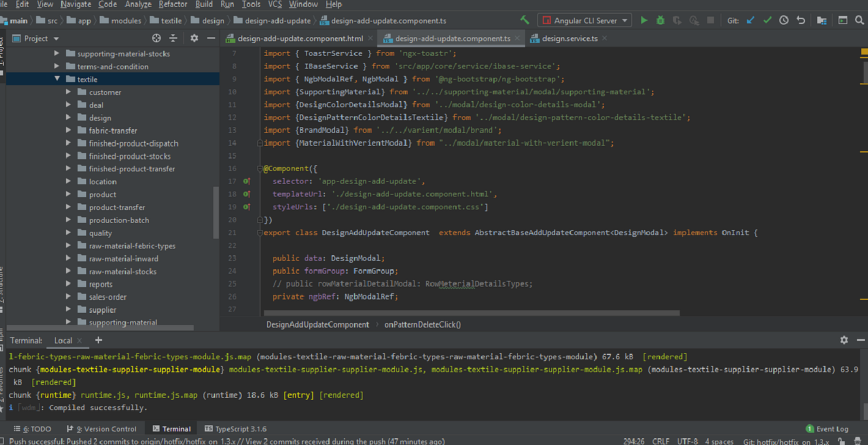Collapse all folders using the Project panel icon
Screen dimensions: 868x445
pyautogui.click(x=173, y=38)
